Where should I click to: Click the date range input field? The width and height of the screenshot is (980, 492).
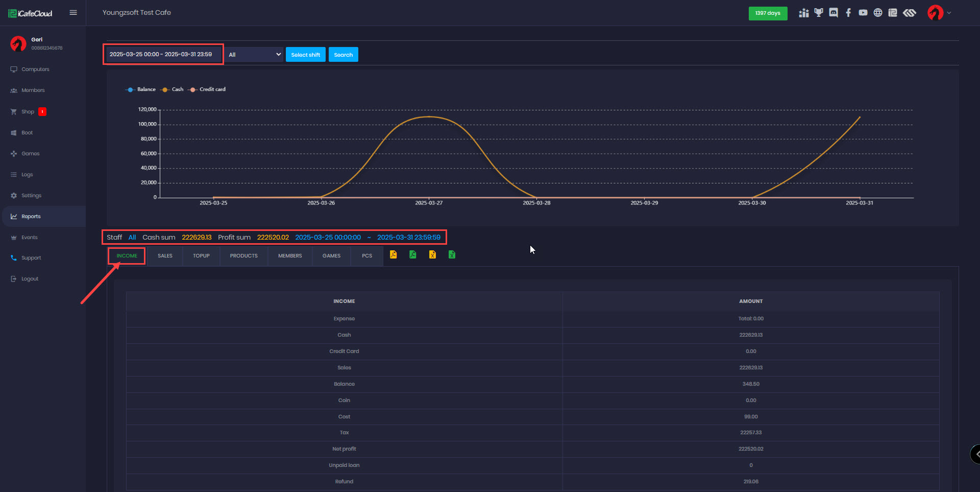pos(163,54)
